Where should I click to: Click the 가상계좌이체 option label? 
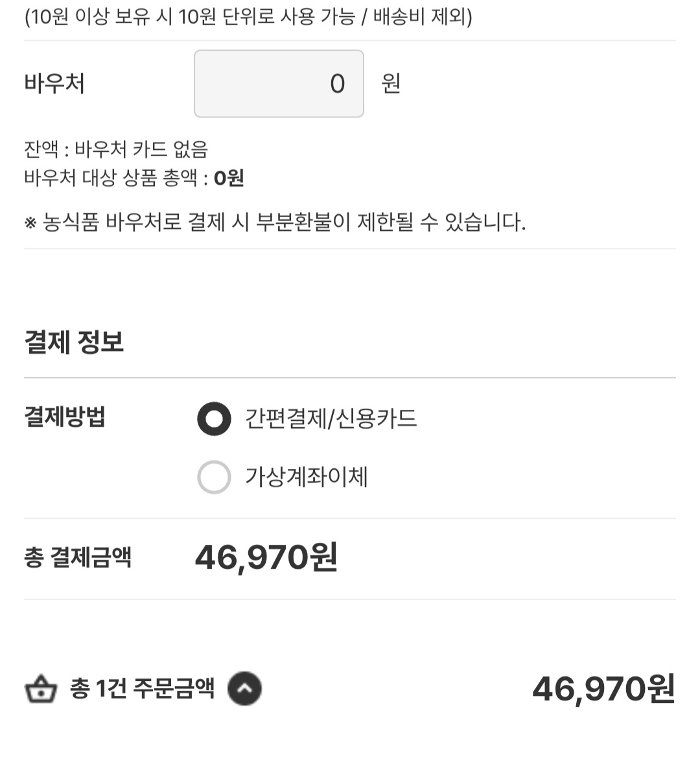pyautogui.click(x=306, y=477)
